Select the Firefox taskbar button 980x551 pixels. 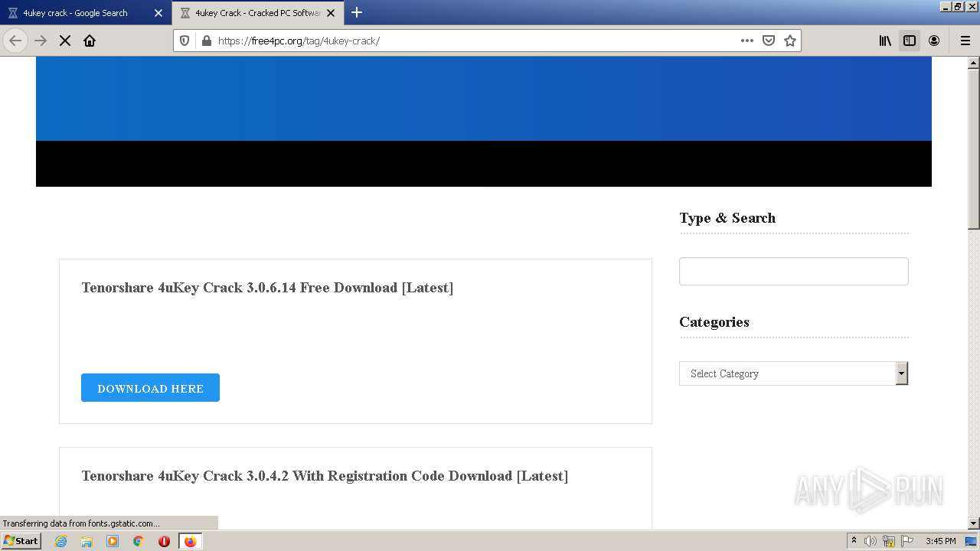(190, 541)
